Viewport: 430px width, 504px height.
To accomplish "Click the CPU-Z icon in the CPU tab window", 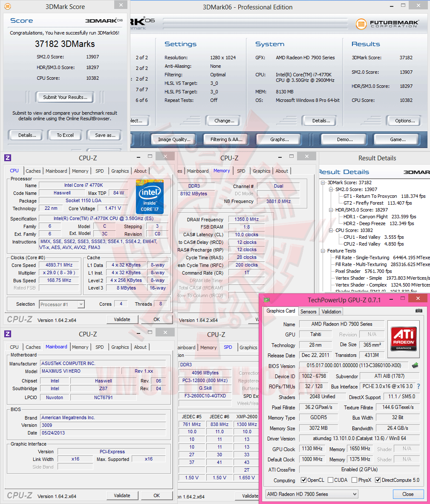I will (8, 158).
